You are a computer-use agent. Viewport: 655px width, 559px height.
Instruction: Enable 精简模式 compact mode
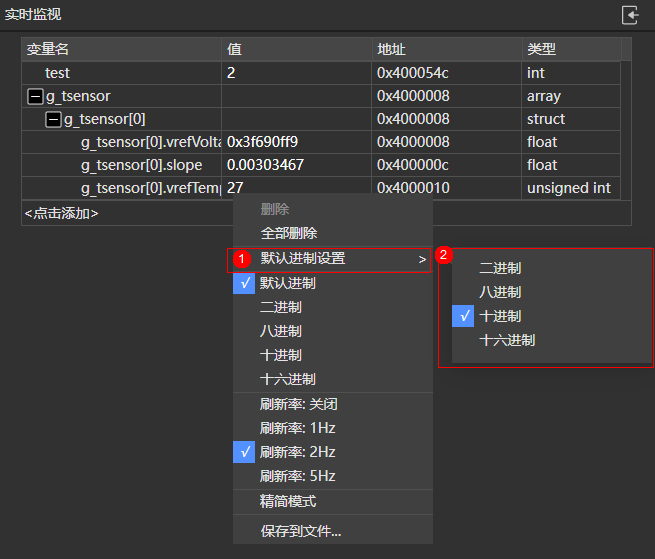(x=288, y=501)
